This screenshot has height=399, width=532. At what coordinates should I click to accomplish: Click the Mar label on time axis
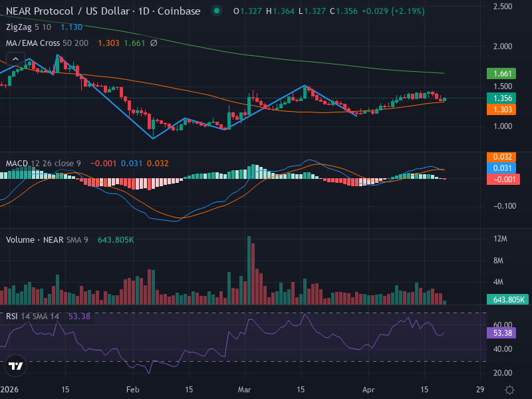coord(244,390)
